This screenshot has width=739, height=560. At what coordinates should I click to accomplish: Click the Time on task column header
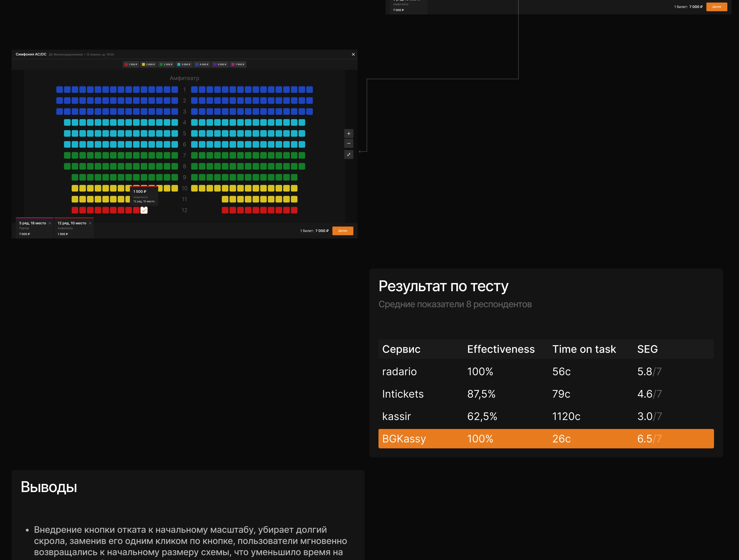584,349
